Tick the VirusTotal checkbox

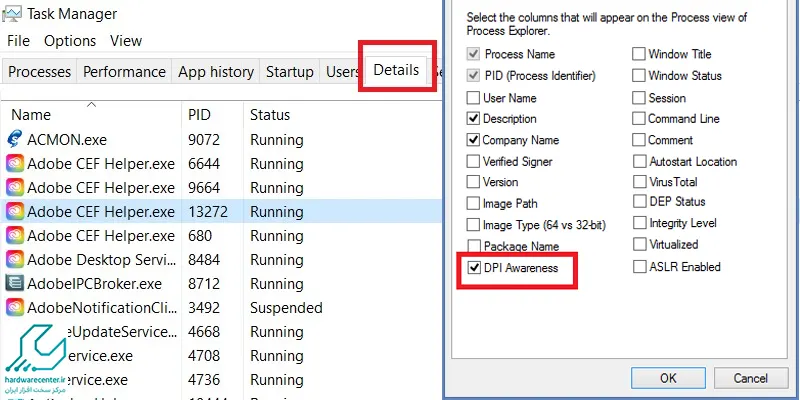point(639,182)
